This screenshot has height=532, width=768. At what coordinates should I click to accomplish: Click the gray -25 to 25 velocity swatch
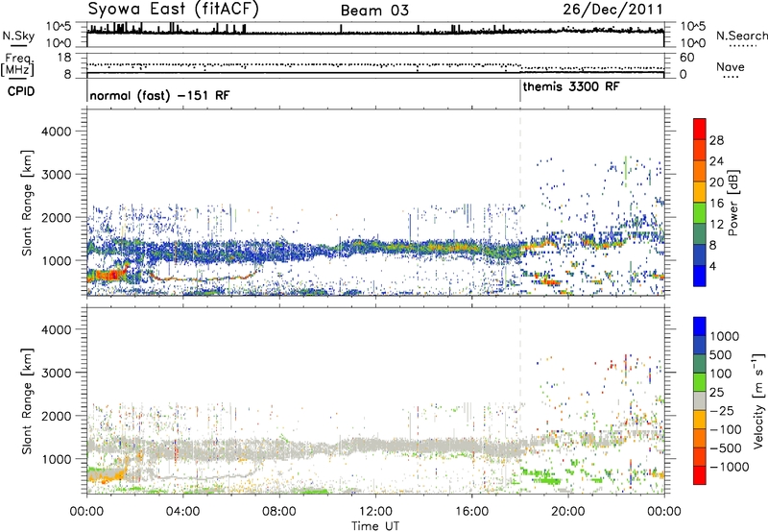click(x=700, y=400)
